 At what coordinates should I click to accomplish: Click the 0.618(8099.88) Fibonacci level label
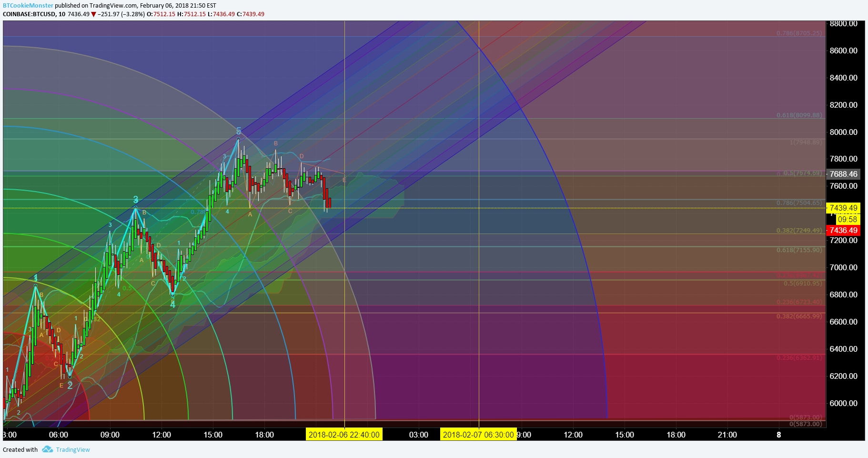pos(799,115)
